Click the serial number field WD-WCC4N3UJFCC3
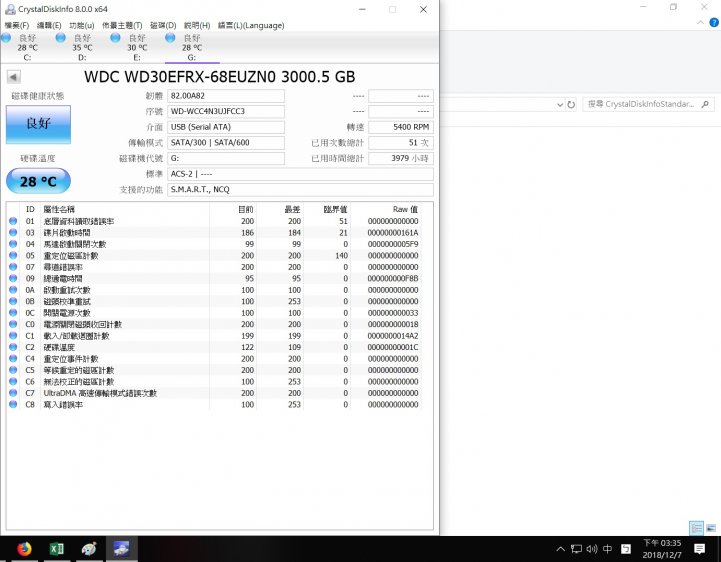This screenshot has width=721, height=562. click(x=226, y=111)
